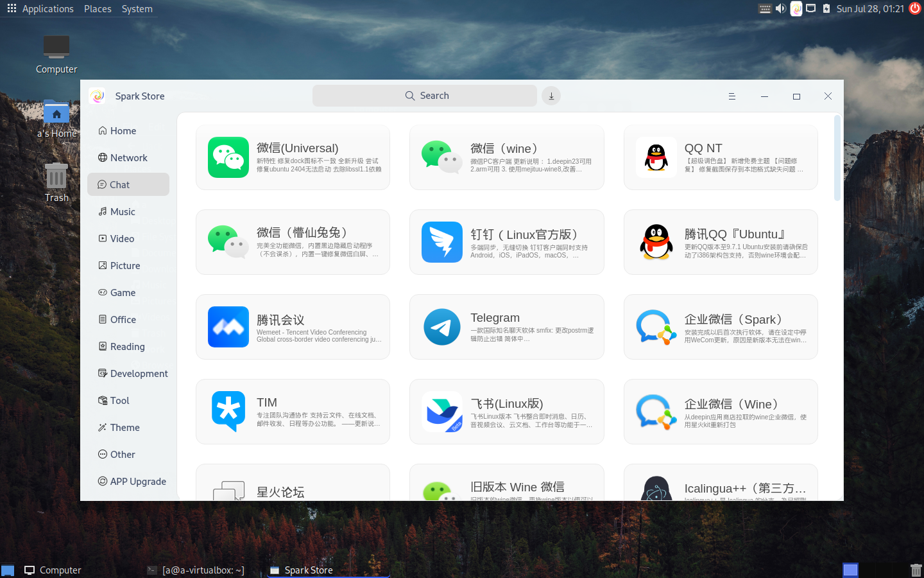This screenshot has height=578, width=924.
Task: Open the 微信(Universal) app card
Action: coord(293,157)
